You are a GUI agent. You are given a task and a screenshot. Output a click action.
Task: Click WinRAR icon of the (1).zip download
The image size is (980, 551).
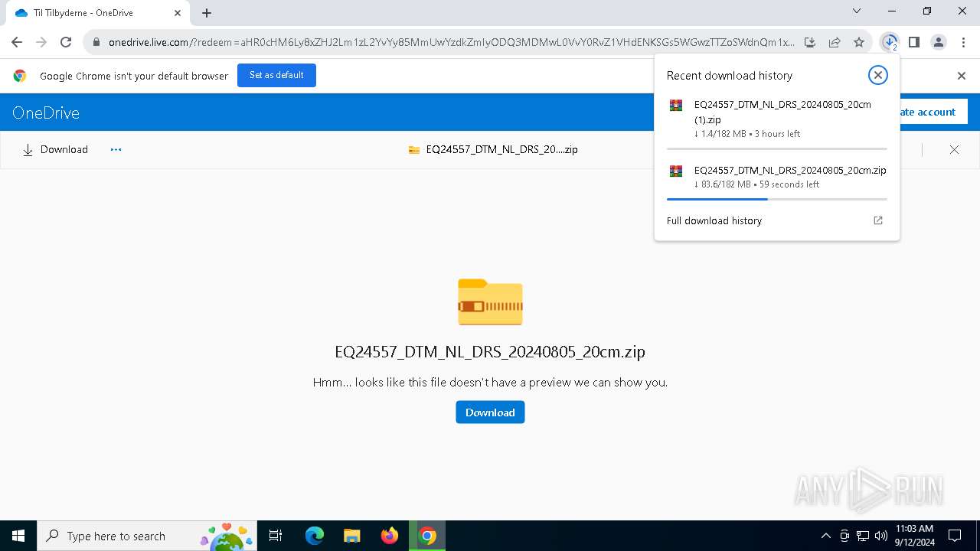pyautogui.click(x=676, y=106)
